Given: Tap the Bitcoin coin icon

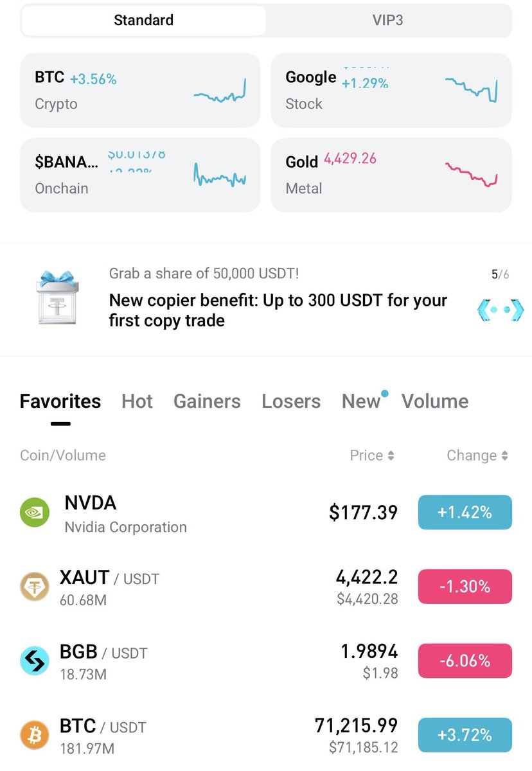Looking at the screenshot, I should tap(35, 735).
